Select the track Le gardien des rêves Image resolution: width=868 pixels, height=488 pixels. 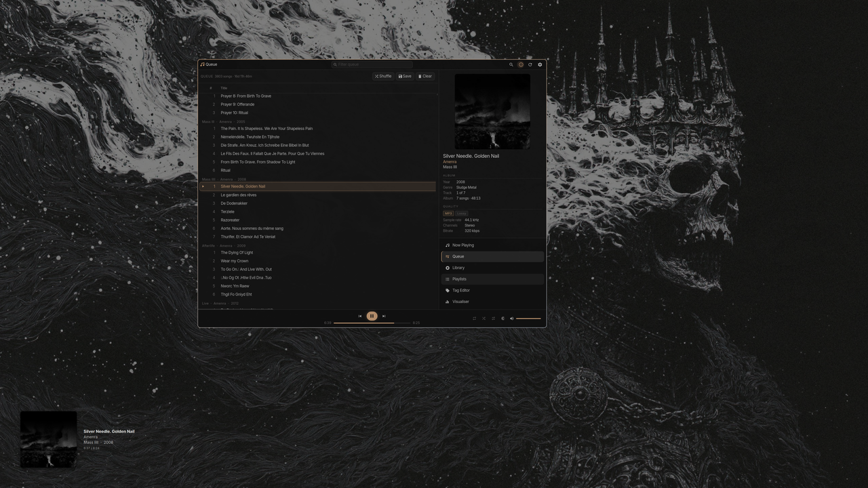point(317,195)
